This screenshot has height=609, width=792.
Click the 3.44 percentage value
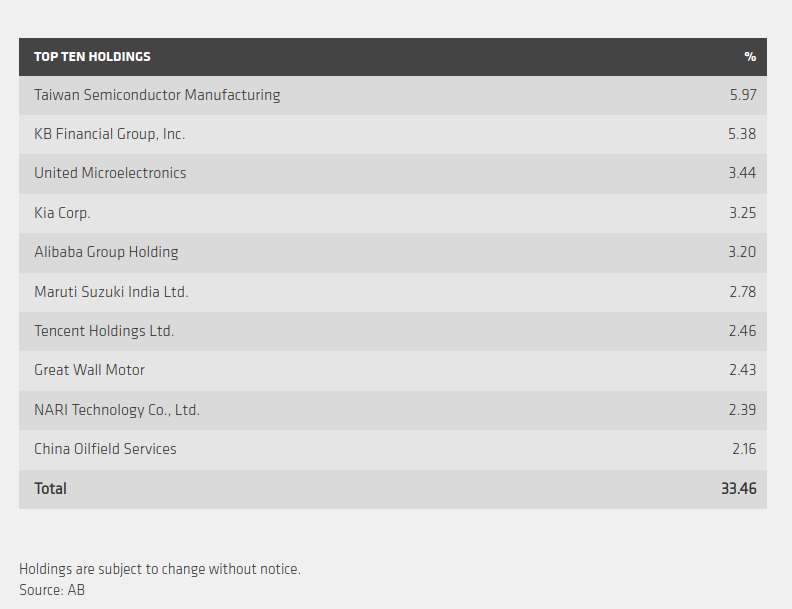[742, 173]
